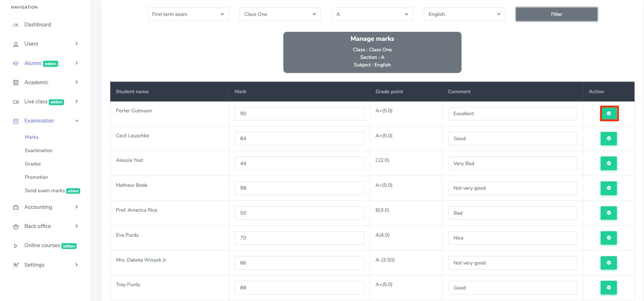Go to the Promotion submenu item
The height and width of the screenshot is (301, 644).
pyautogui.click(x=37, y=177)
